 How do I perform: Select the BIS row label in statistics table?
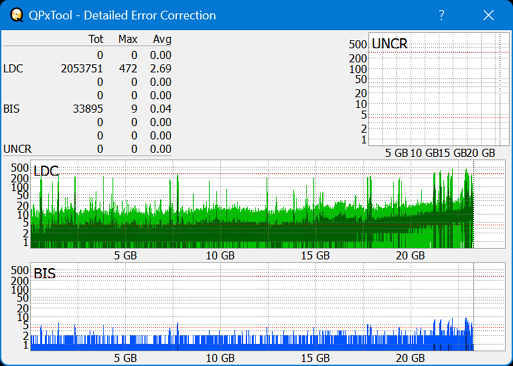11,109
